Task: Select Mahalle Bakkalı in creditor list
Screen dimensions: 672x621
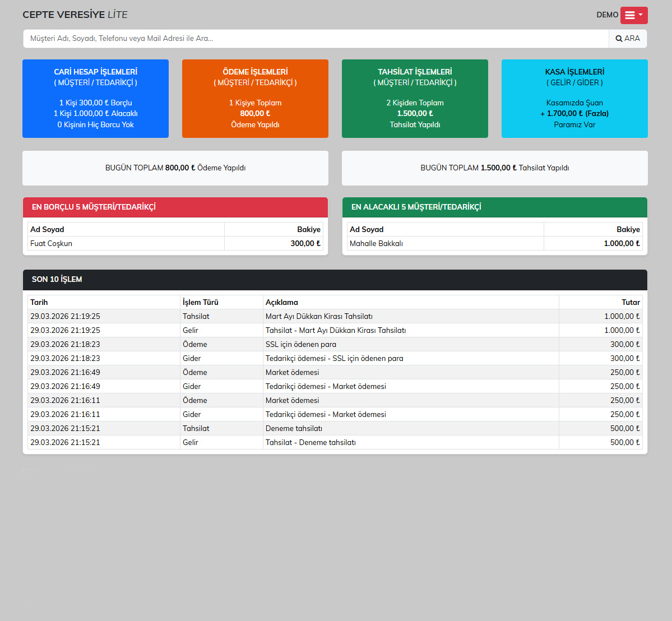Action: (x=376, y=243)
